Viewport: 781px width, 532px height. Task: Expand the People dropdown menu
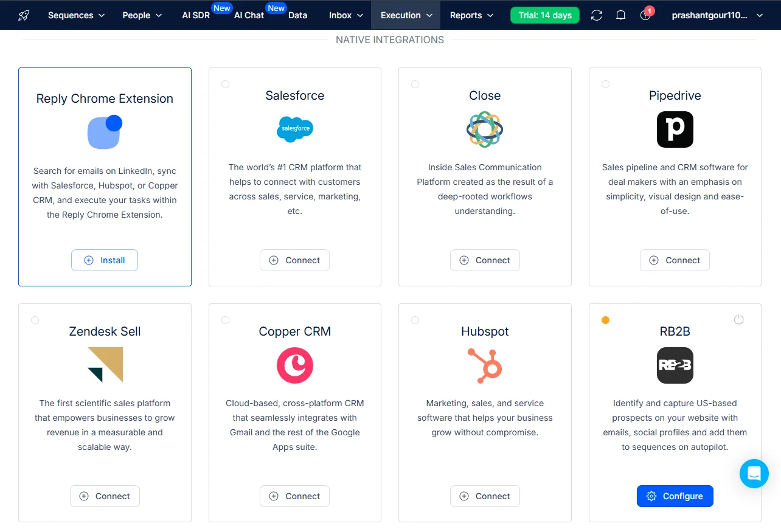tap(142, 15)
